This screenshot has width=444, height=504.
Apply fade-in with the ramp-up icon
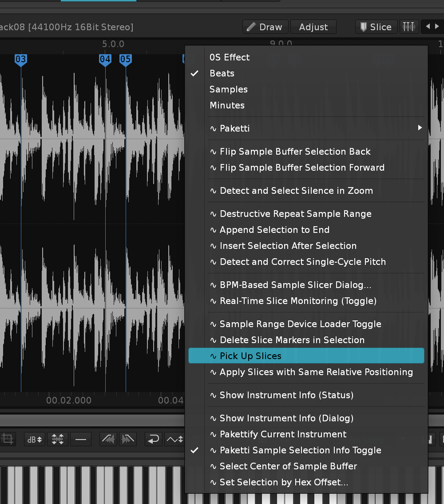109,440
